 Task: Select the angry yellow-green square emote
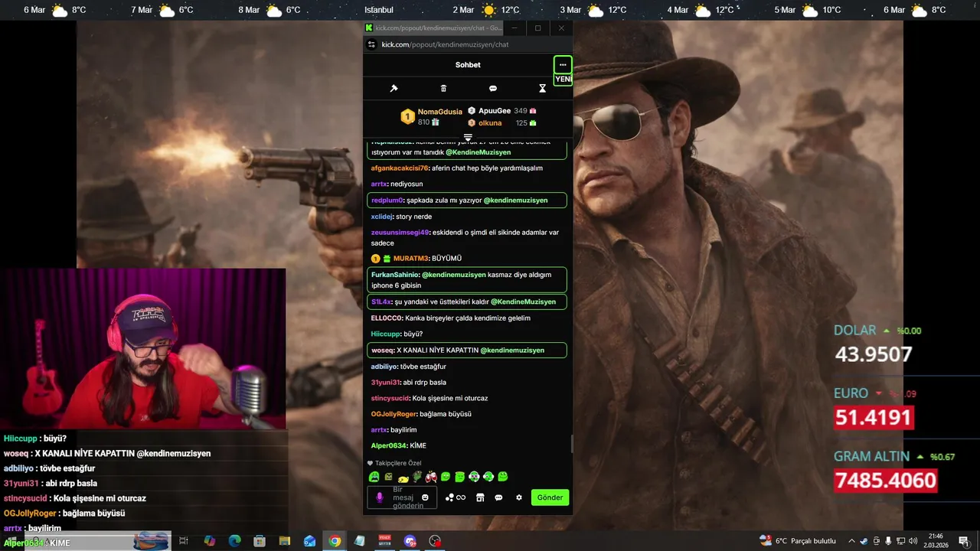(388, 477)
